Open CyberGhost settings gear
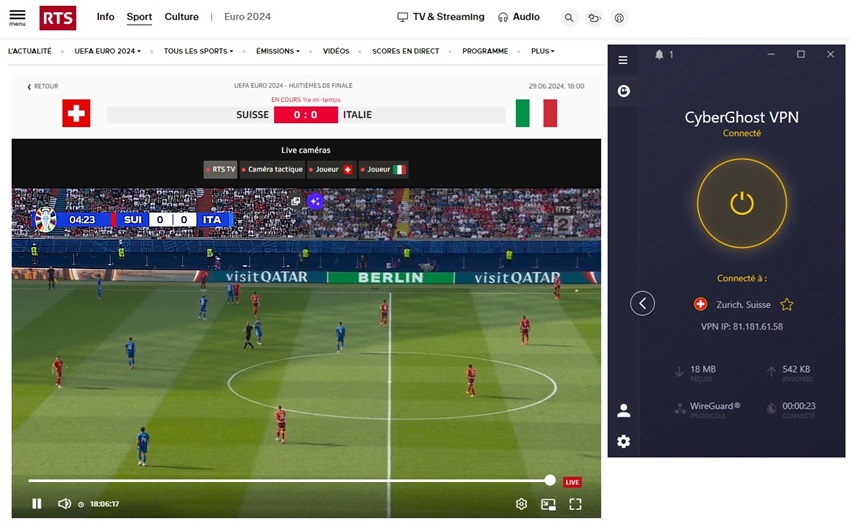Screen dimensions: 850x522 tap(623, 441)
